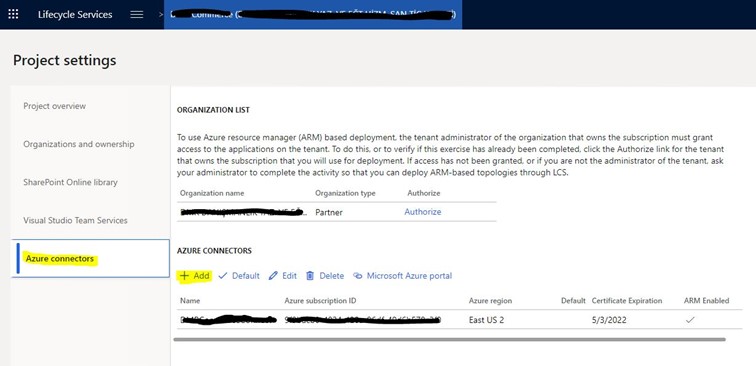Sort by Certificate Expiration column header
The image size is (756, 366).
point(627,300)
